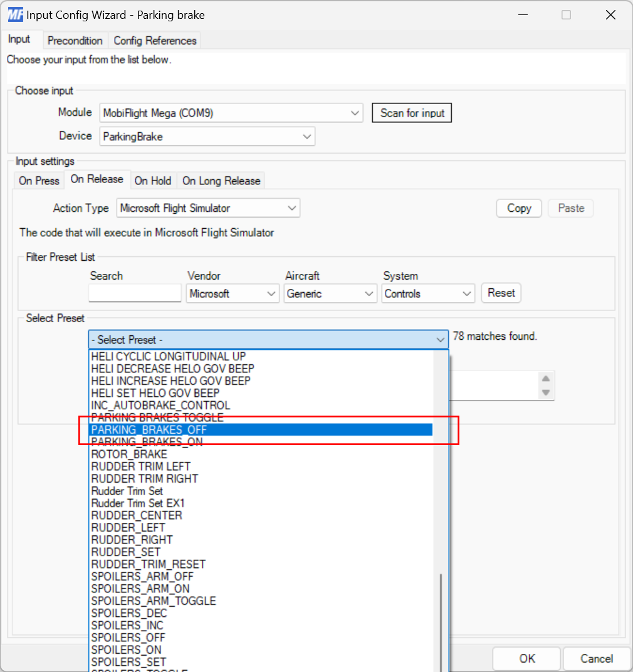Switch to the On Long Release tab
633x672 pixels.
point(221,181)
